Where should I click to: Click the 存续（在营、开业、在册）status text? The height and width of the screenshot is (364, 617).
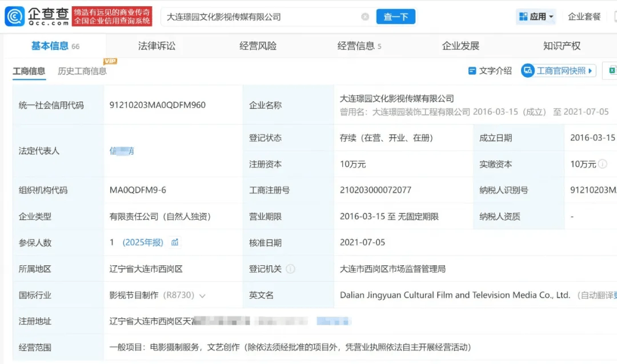(x=386, y=138)
